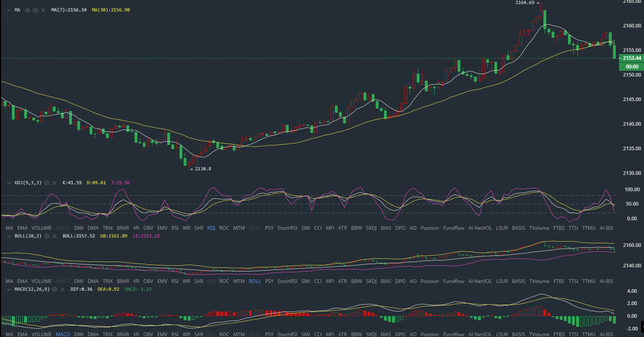The height and width of the screenshot is (337, 644).
Task: Select BASIS in the MACD-highlighted indicator row
Action: point(518,334)
